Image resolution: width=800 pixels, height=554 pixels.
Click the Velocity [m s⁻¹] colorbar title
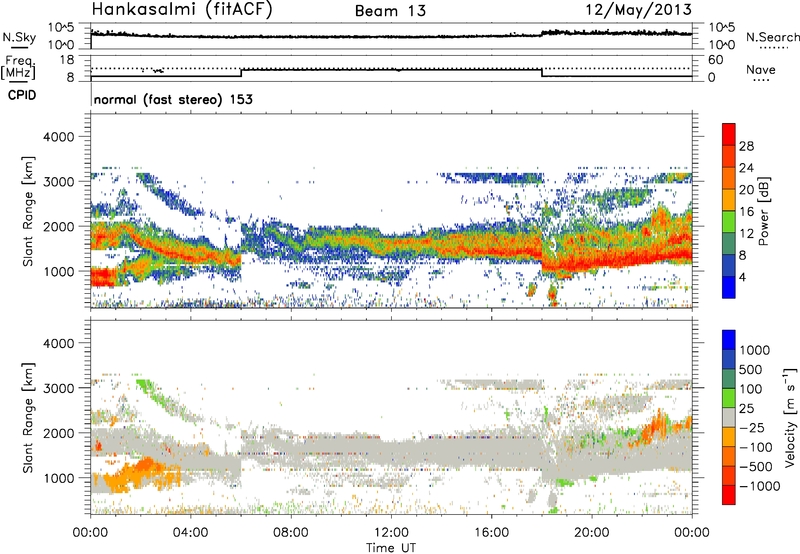coord(790,417)
